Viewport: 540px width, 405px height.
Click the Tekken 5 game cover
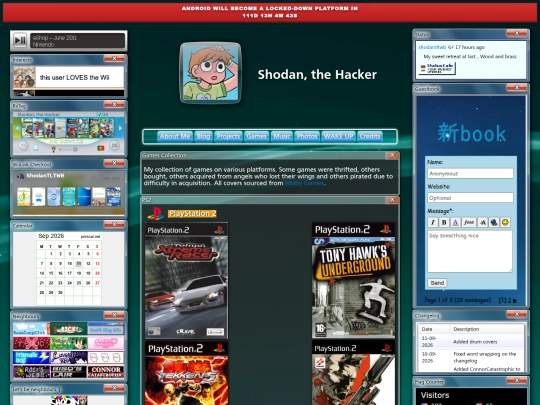coord(186,373)
